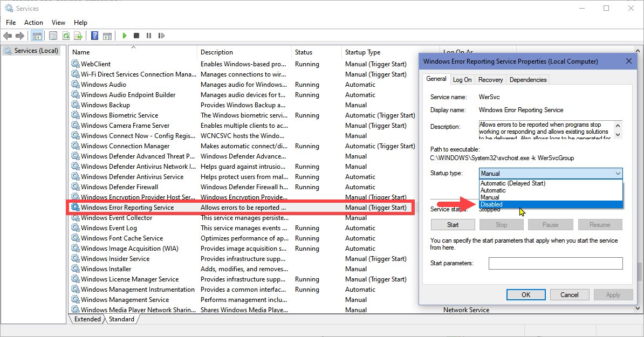Open the View menu
Viewport: 644px width, 337px height.
(x=58, y=23)
